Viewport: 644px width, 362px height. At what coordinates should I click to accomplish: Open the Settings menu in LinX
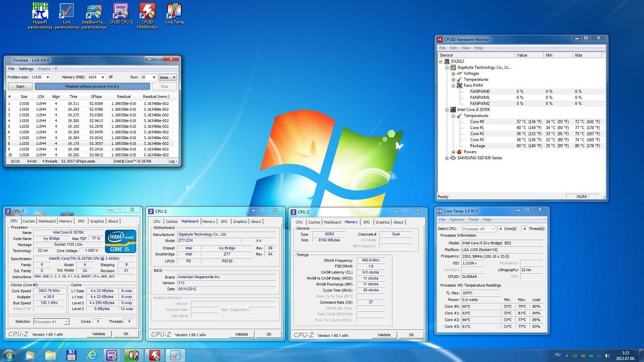point(26,69)
